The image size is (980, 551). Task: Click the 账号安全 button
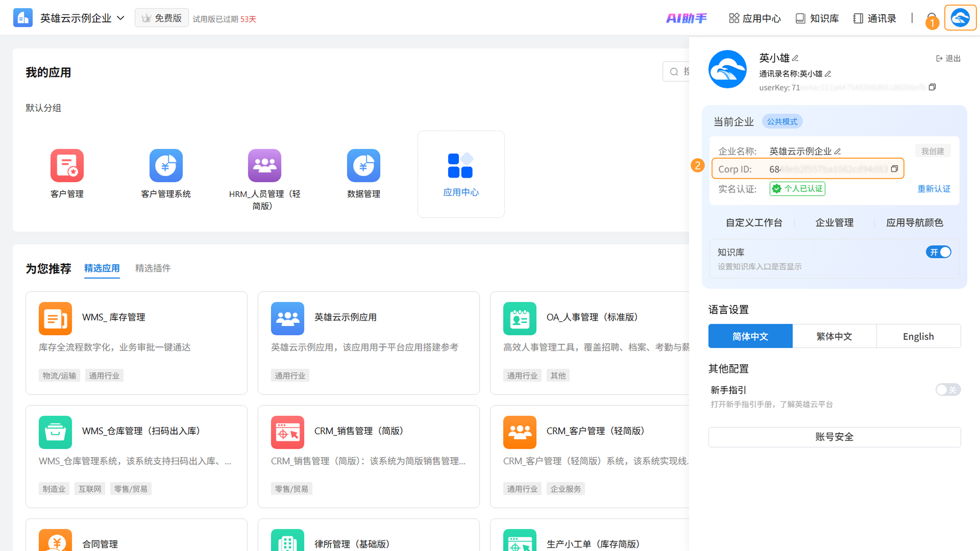point(834,437)
